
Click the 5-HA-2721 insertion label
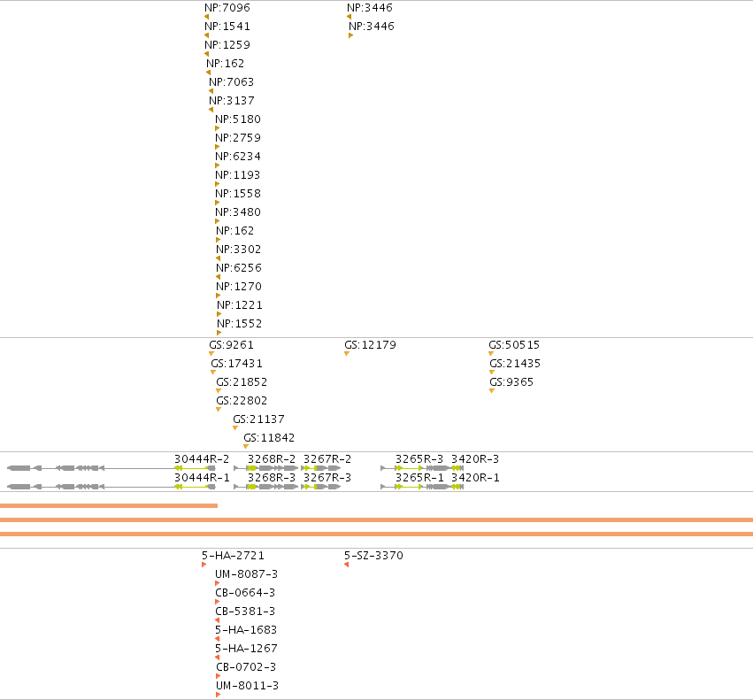pyautogui.click(x=233, y=556)
